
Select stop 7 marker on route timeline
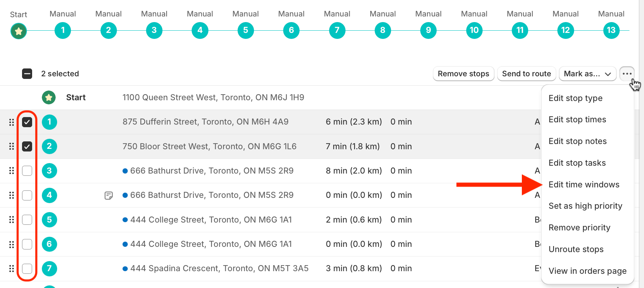point(337,30)
